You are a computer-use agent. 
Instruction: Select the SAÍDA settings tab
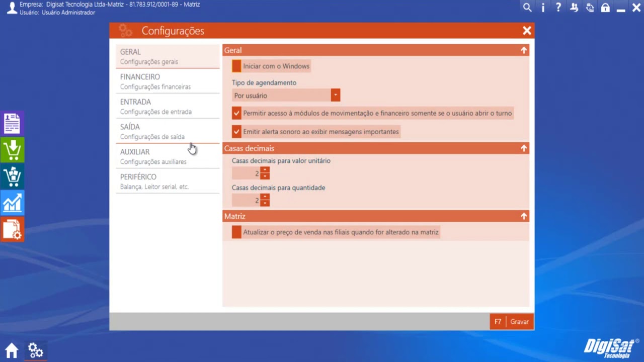pos(168,131)
